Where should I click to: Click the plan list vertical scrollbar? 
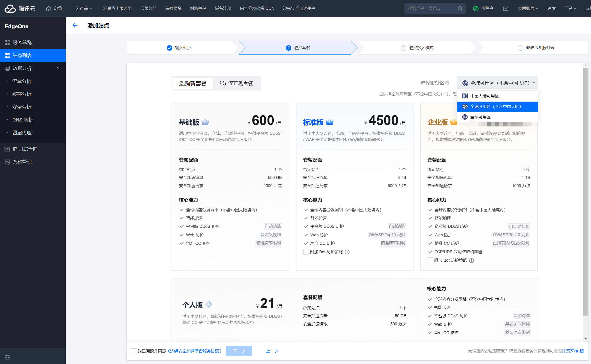(586, 193)
